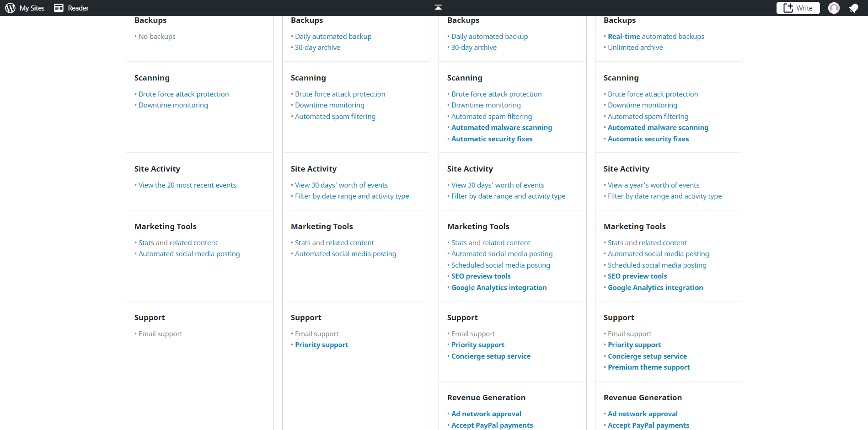Open the Reader from the top bar
The width and height of the screenshot is (868, 430).
[71, 8]
